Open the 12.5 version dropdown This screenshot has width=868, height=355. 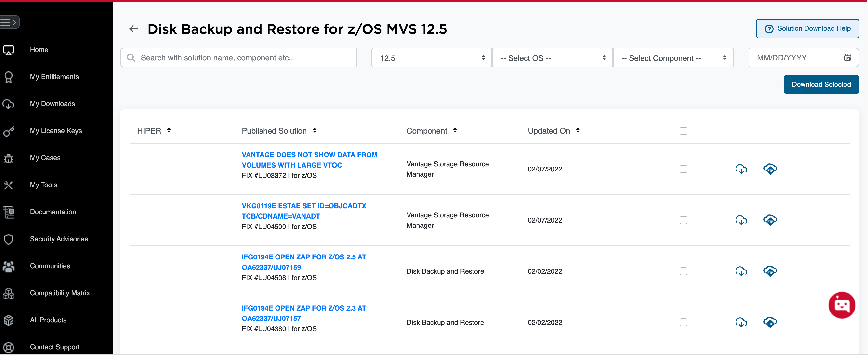coord(431,58)
